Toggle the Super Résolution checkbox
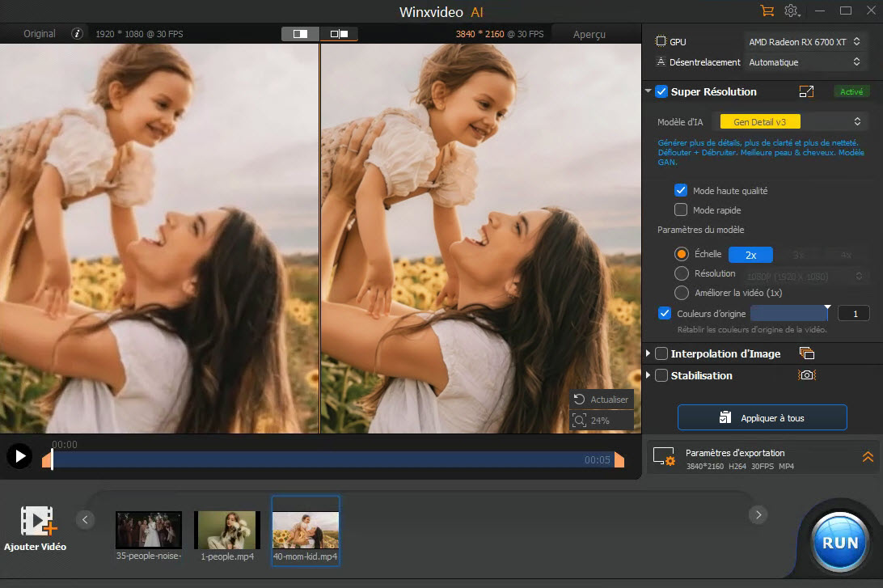This screenshot has width=883, height=588. (661, 92)
